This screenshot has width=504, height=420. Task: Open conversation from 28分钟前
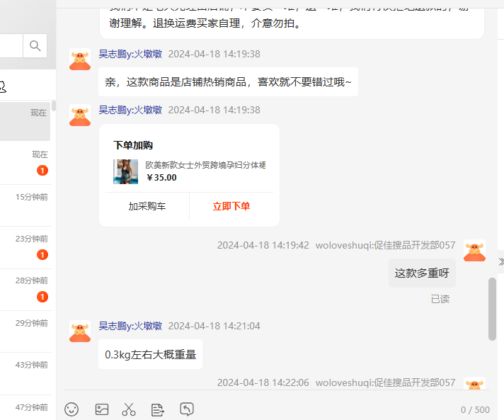(25, 290)
